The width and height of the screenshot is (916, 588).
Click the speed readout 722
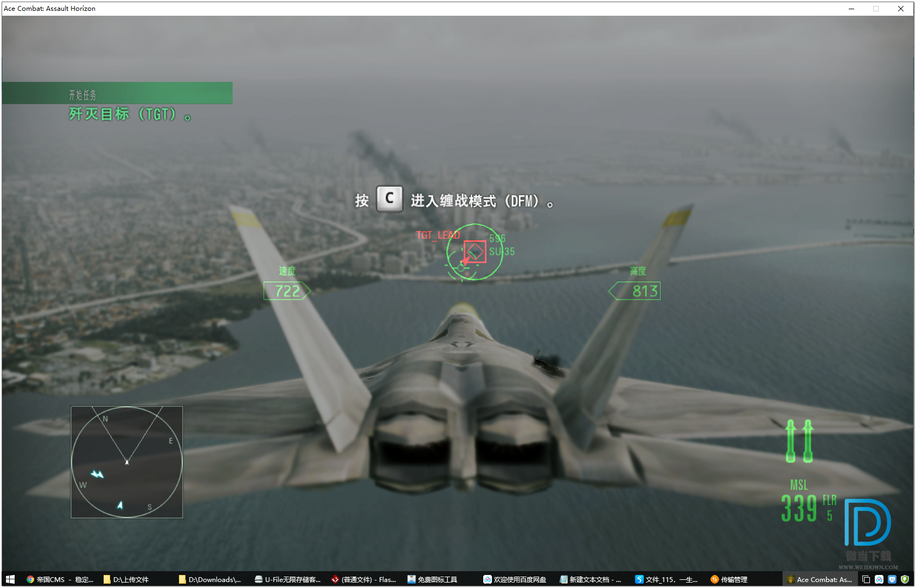click(x=287, y=291)
